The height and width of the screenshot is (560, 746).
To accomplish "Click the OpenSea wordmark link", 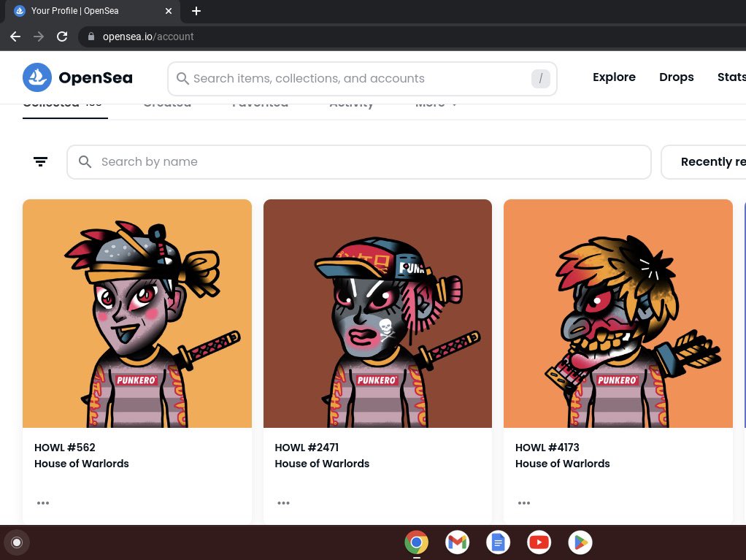I will click(x=96, y=77).
